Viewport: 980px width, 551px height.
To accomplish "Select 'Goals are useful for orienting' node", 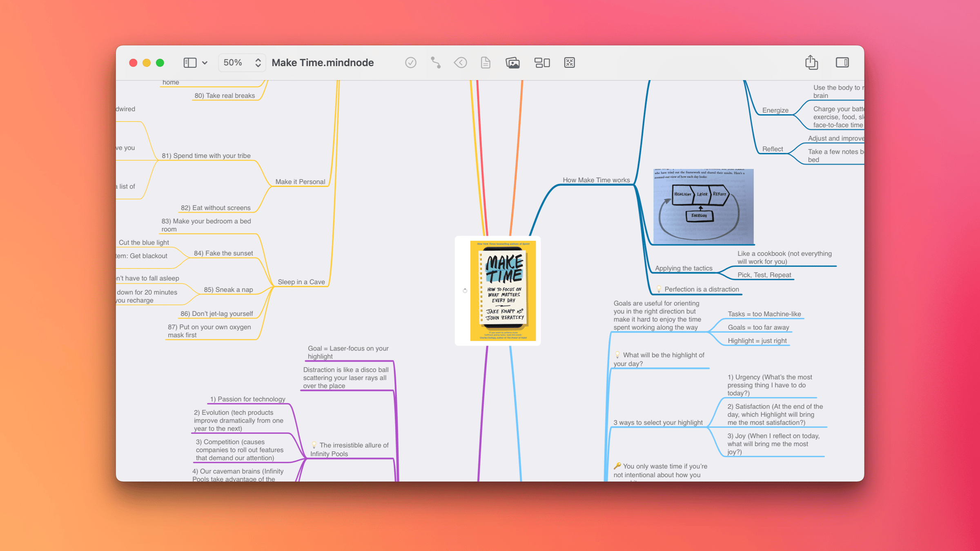I will tap(657, 315).
